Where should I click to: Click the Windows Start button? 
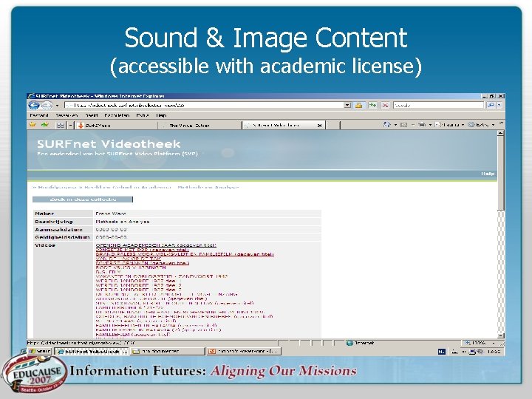click(39, 351)
